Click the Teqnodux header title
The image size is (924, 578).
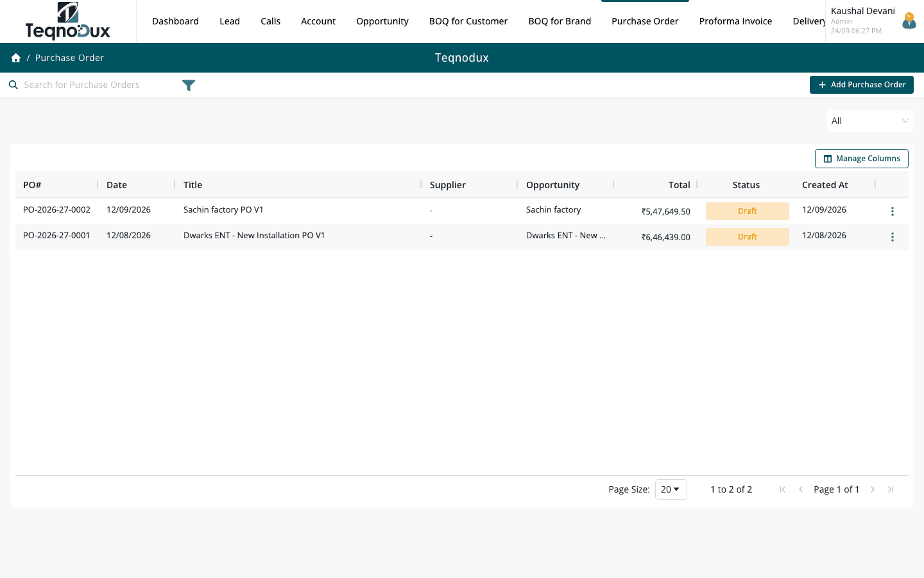(x=462, y=58)
